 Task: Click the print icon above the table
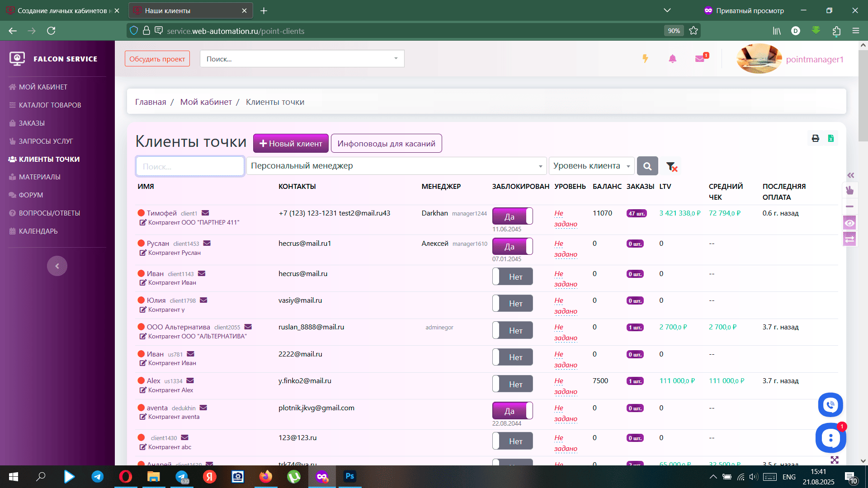(x=815, y=138)
